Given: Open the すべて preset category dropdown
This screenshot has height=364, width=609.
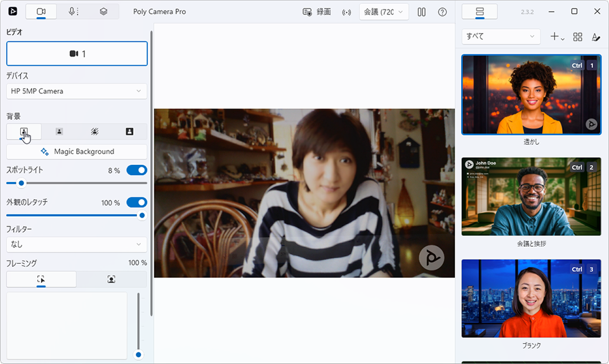Looking at the screenshot, I should click(x=501, y=37).
